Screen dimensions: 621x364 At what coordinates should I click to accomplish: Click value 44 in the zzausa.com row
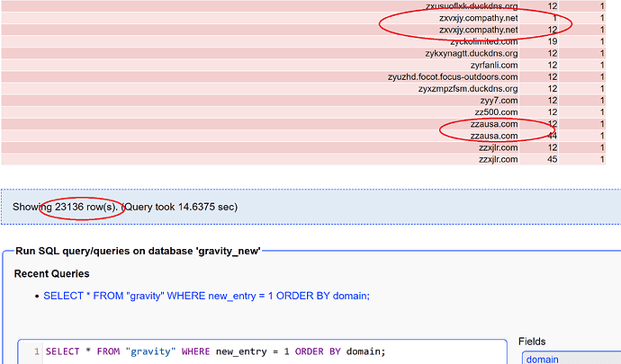pos(552,136)
